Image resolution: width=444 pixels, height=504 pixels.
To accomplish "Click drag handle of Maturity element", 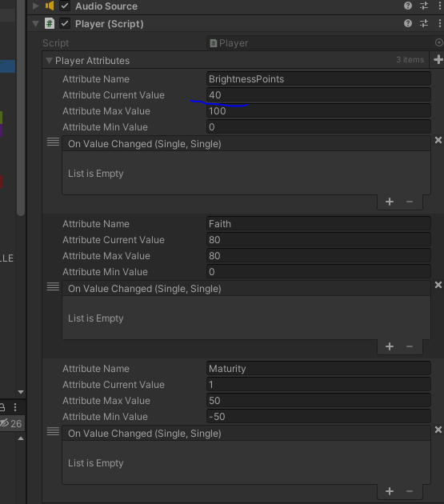I will tap(53, 431).
